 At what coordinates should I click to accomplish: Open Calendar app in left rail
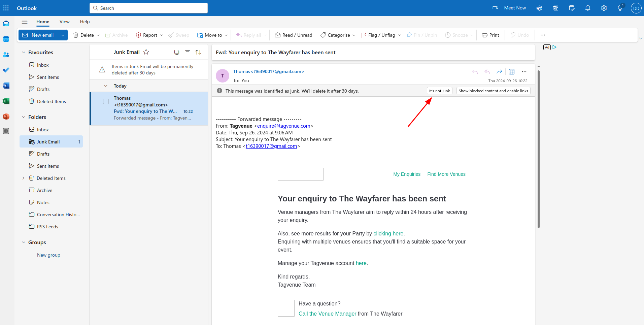pos(6,39)
